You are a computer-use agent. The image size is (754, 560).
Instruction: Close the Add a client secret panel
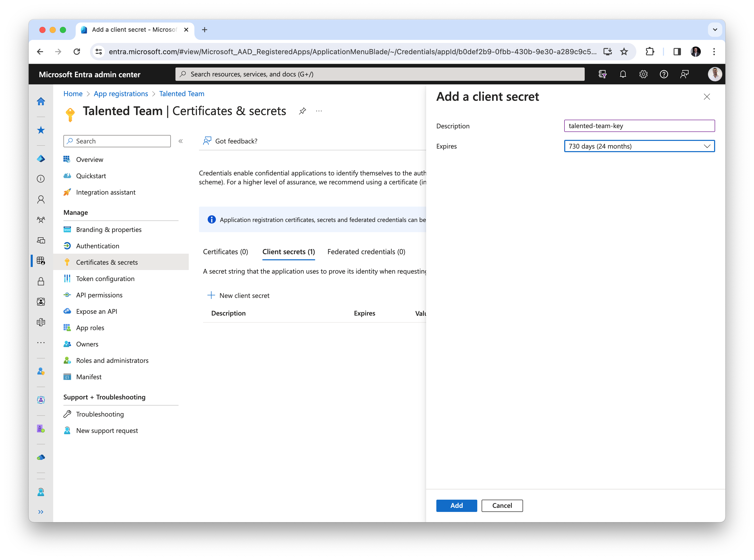point(706,97)
